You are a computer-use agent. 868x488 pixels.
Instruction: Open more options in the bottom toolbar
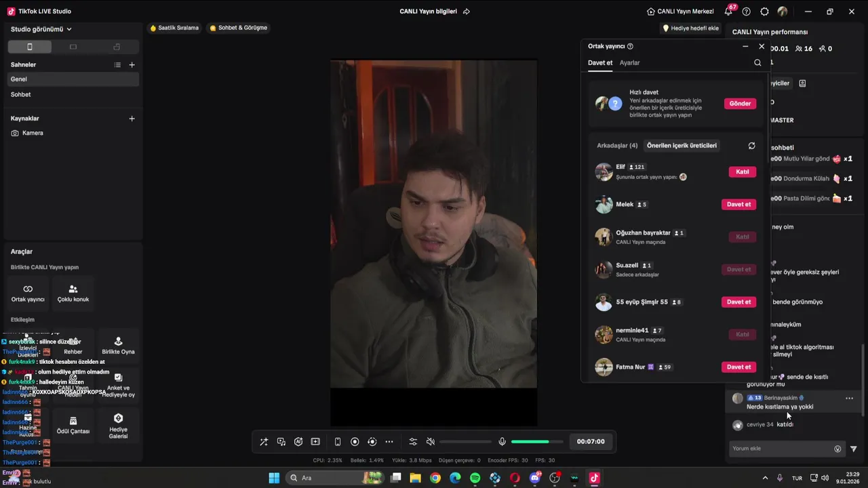click(389, 442)
